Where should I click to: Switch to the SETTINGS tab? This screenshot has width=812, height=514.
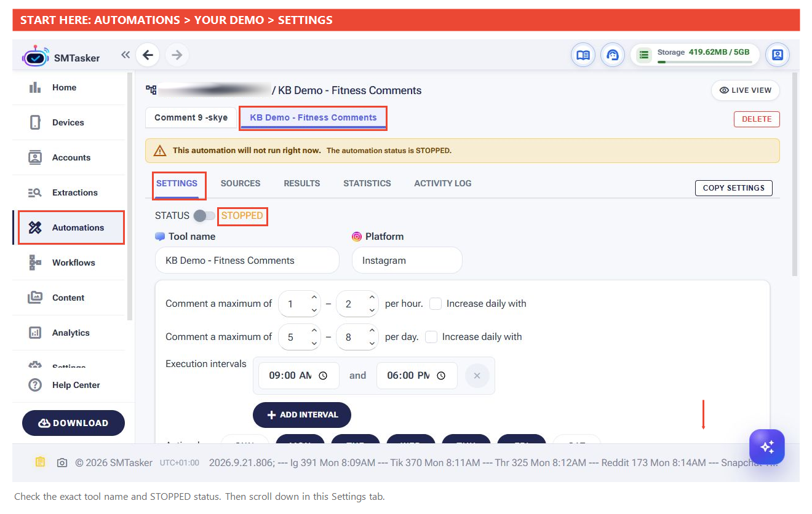pyautogui.click(x=177, y=183)
